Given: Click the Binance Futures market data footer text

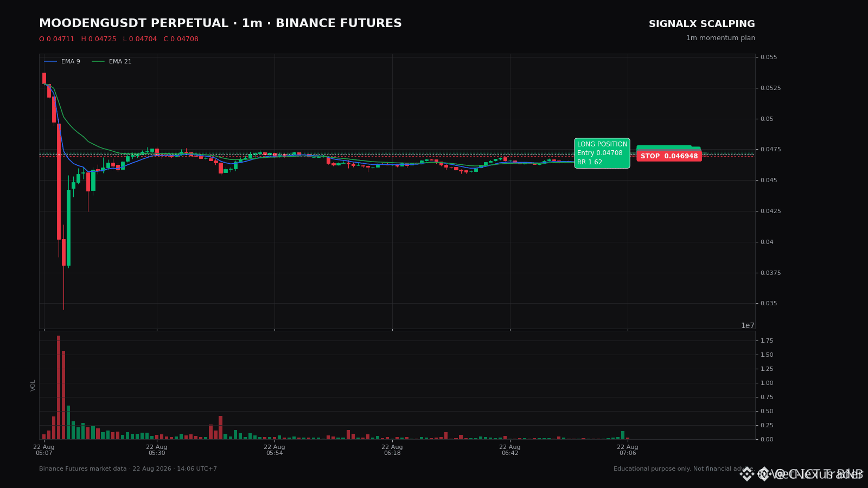Looking at the screenshot, I should [128, 469].
